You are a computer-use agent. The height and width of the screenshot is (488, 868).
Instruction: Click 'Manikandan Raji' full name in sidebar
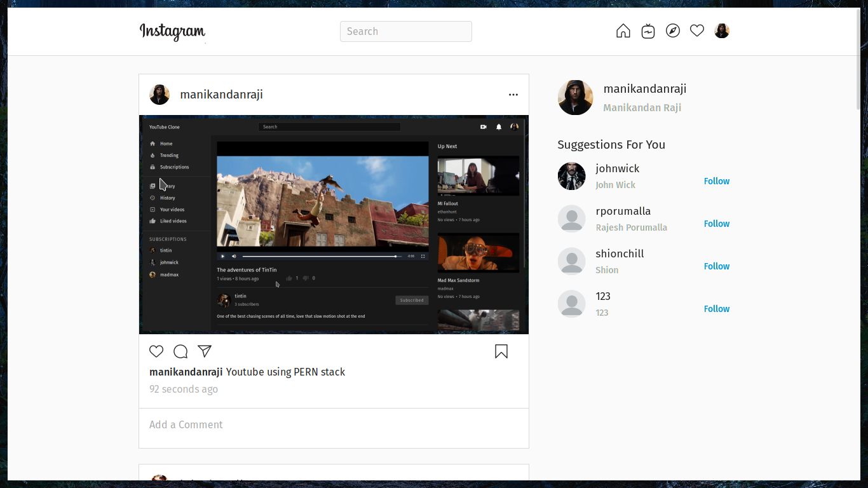pyautogui.click(x=642, y=107)
